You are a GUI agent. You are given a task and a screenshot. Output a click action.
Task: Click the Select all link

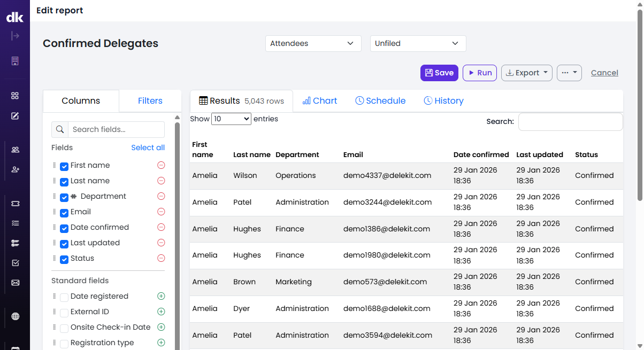[x=148, y=147]
